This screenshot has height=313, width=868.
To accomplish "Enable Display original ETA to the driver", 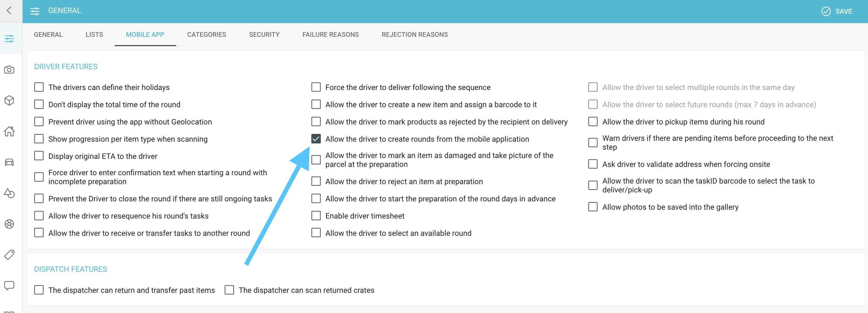I will pos(39,156).
